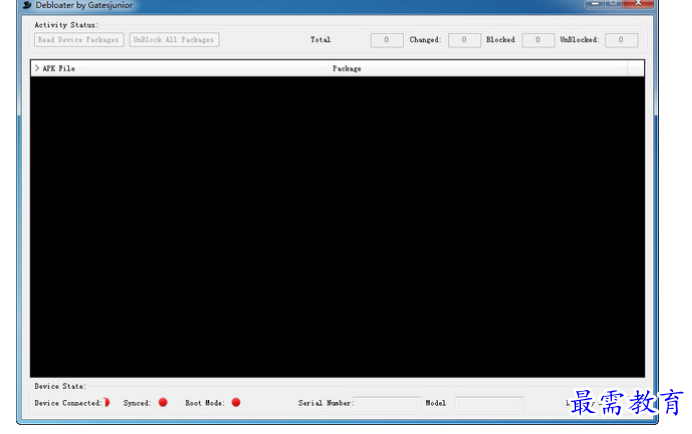Expand the arrow beside APK File header
This screenshot has width=692, height=434.
[37, 68]
